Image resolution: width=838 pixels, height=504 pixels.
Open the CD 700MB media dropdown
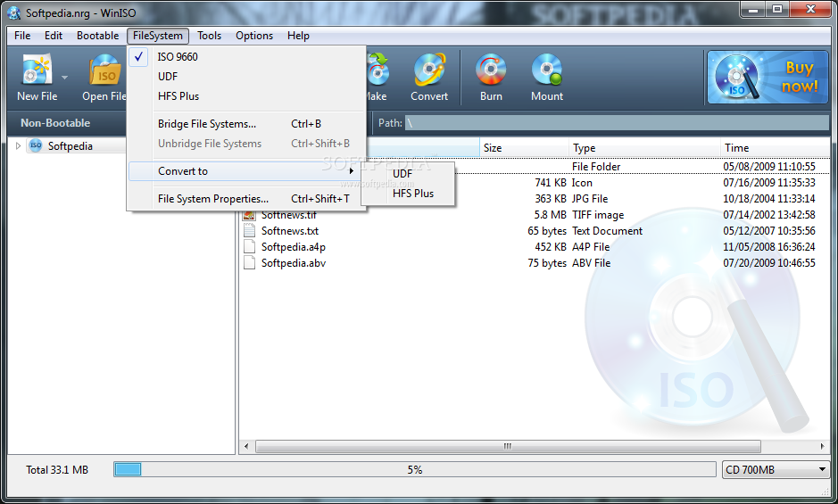776,470
